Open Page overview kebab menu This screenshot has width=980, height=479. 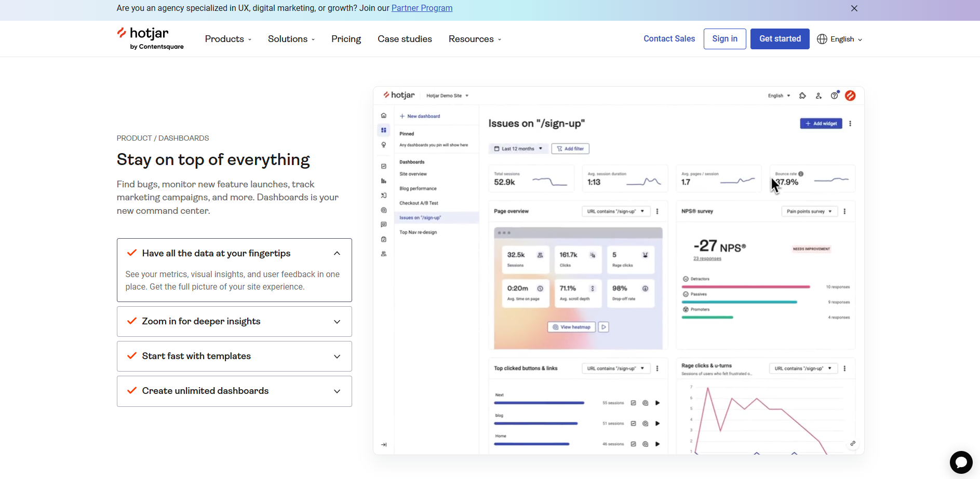657,211
